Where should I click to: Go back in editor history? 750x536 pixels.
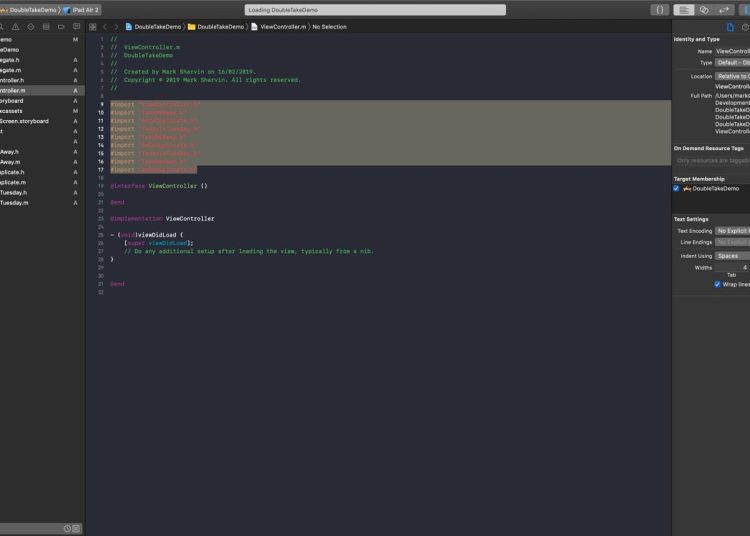[105, 27]
